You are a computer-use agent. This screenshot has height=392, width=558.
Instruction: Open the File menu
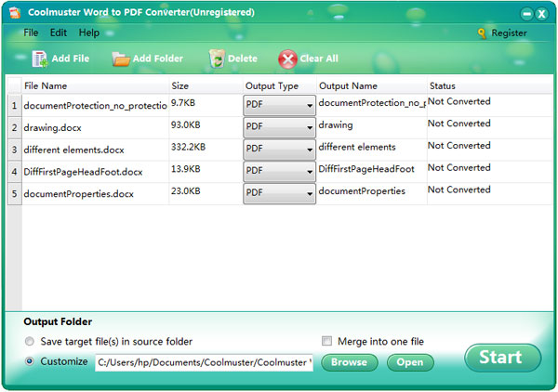[31, 33]
